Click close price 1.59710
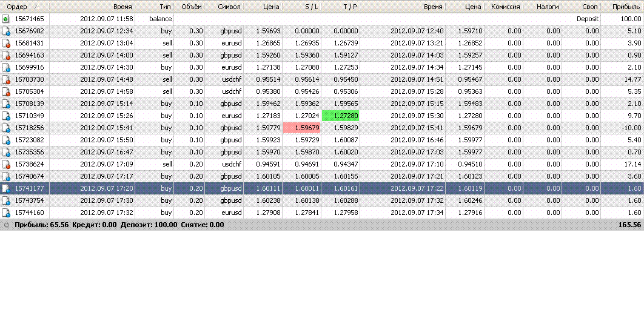 [471, 31]
